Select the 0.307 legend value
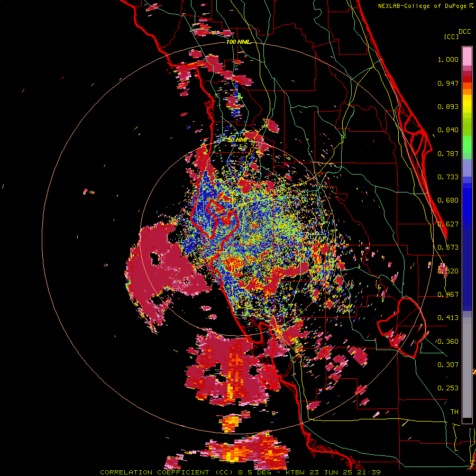Image resolution: width=476 pixels, height=476 pixels. 448,365
